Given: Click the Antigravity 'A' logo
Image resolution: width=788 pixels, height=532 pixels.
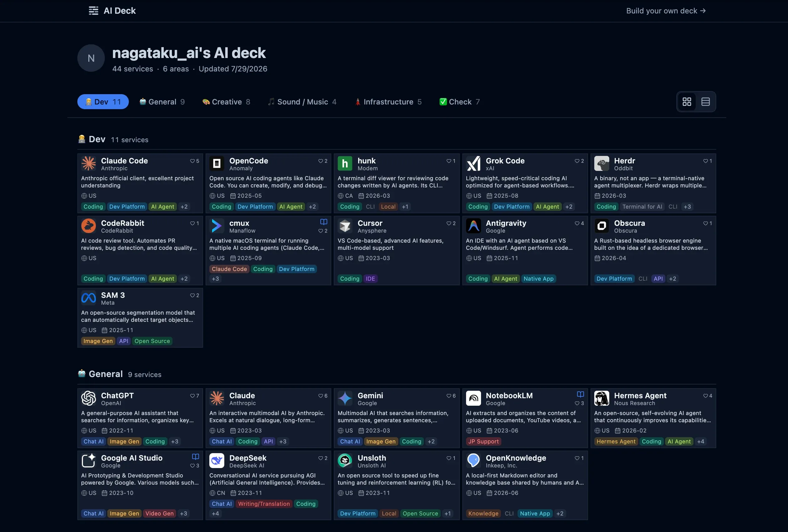Looking at the screenshot, I should point(473,226).
